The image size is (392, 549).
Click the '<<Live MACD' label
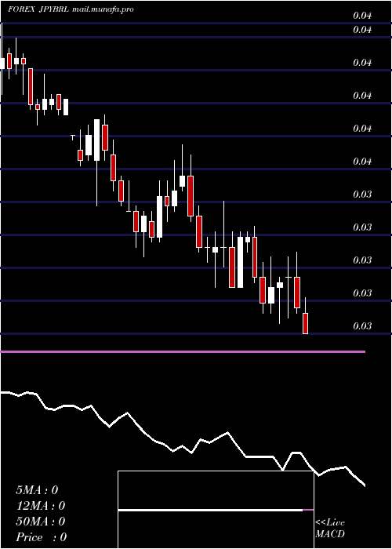(330, 529)
